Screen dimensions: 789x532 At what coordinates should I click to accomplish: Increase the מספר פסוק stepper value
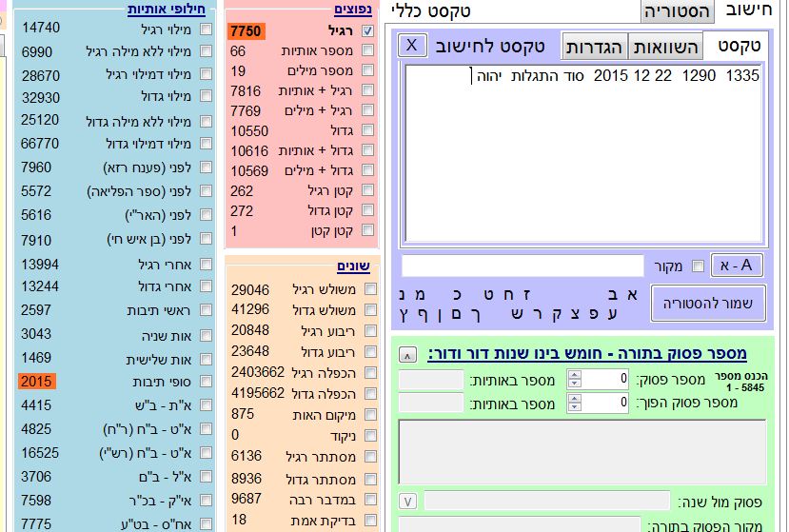point(574,375)
